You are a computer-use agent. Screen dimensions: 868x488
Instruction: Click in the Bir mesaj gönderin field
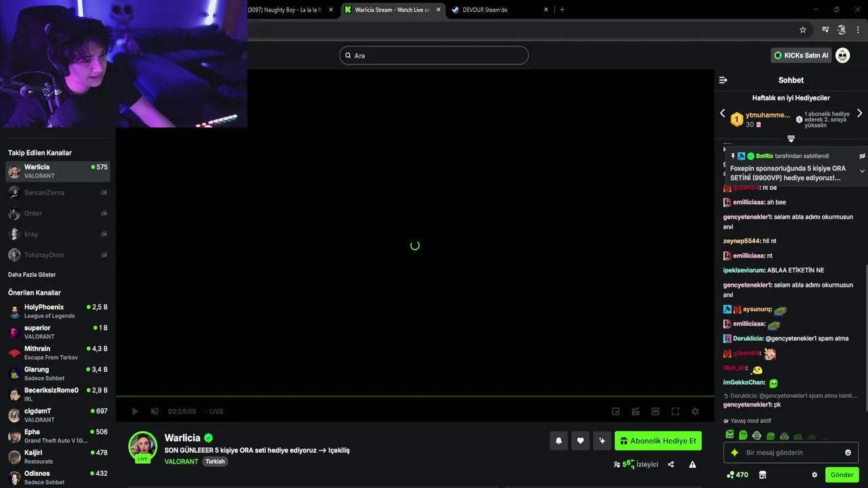pos(791,453)
